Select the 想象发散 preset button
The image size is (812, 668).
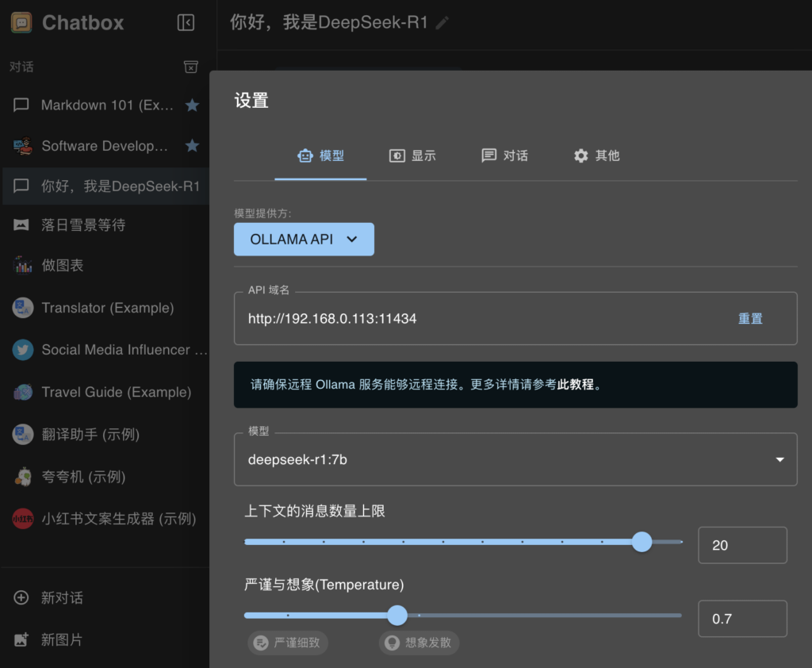click(x=419, y=643)
